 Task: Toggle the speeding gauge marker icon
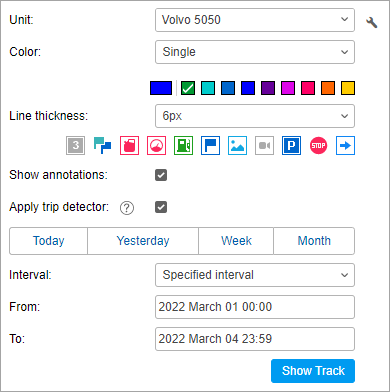coord(156,146)
